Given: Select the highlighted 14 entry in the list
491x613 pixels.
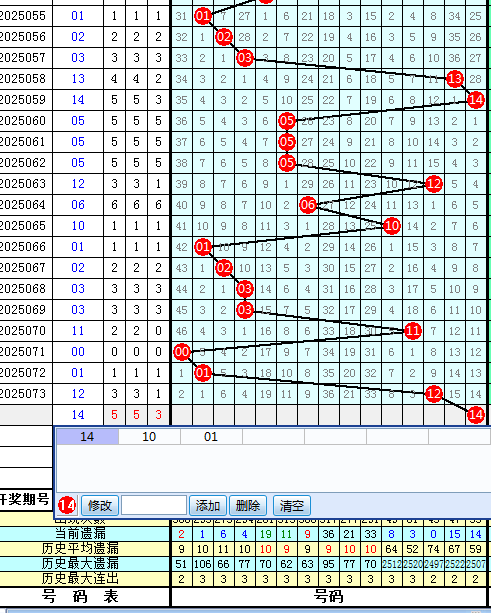Looking at the screenshot, I should pos(87,437).
